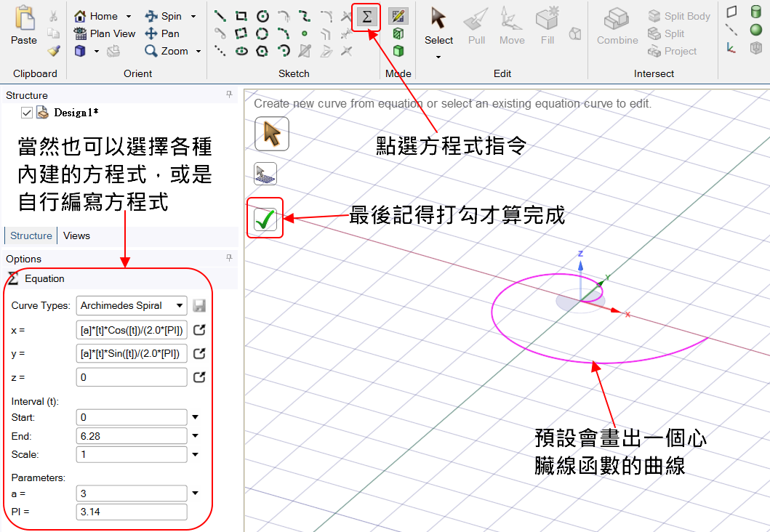Select the Equation (sigma) sketch tool
The image size is (770, 532).
[x=366, y=17]
